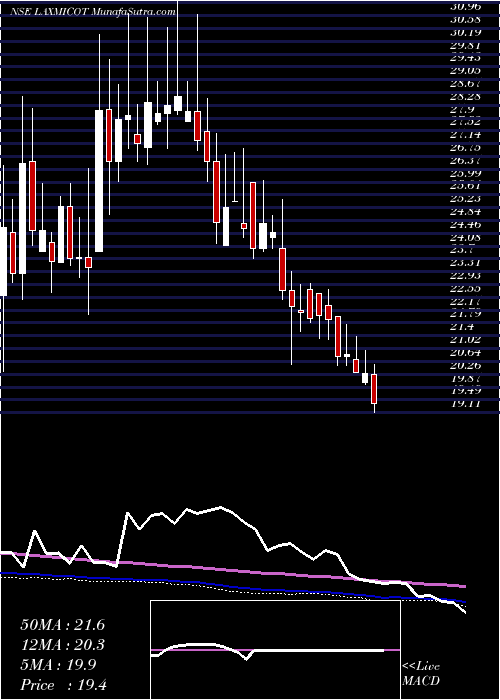Click the 23.31 price axis label
The height and width of the screenshot is (700, 500).
(x=465, y=263)
